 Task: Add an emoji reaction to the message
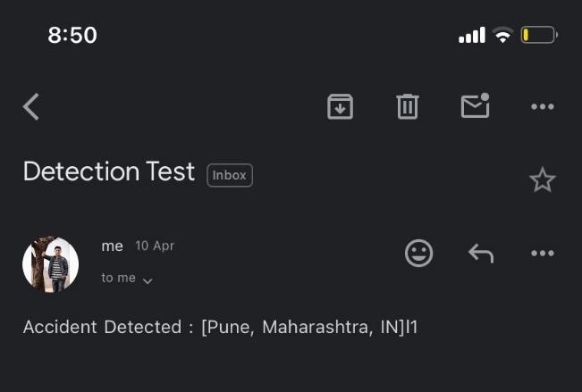(x=418, y=253)
